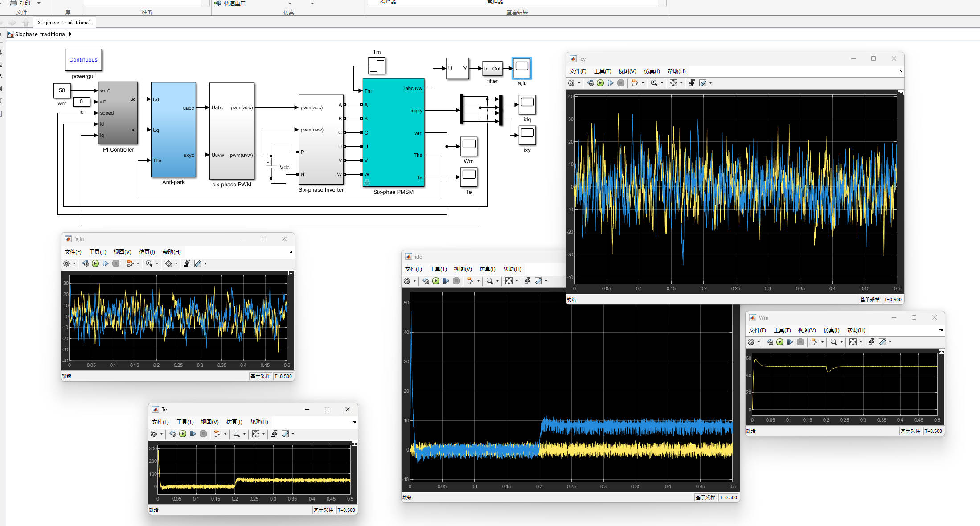Select the Six-phase Inverter block
The height and width of the screenshot is (526, 980).
tap(321, 139)
